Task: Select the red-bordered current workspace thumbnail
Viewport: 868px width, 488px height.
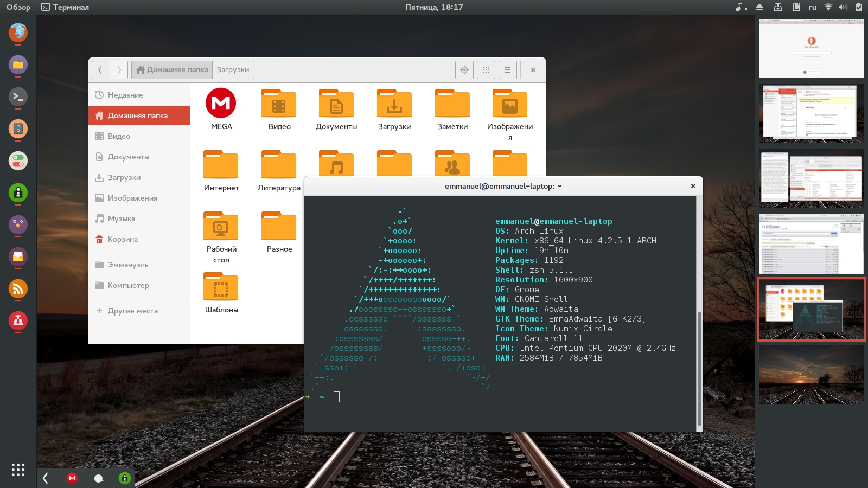Action: (x=811, y=309)
